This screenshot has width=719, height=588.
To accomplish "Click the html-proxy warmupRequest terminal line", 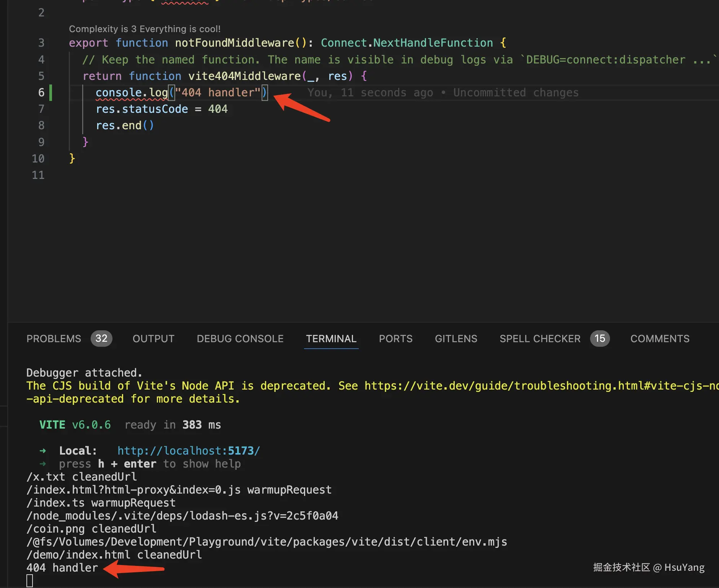I will [179, 490].
